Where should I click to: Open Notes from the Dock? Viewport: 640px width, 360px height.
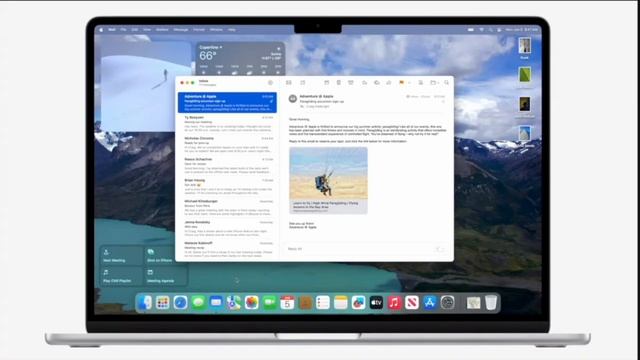341,302
